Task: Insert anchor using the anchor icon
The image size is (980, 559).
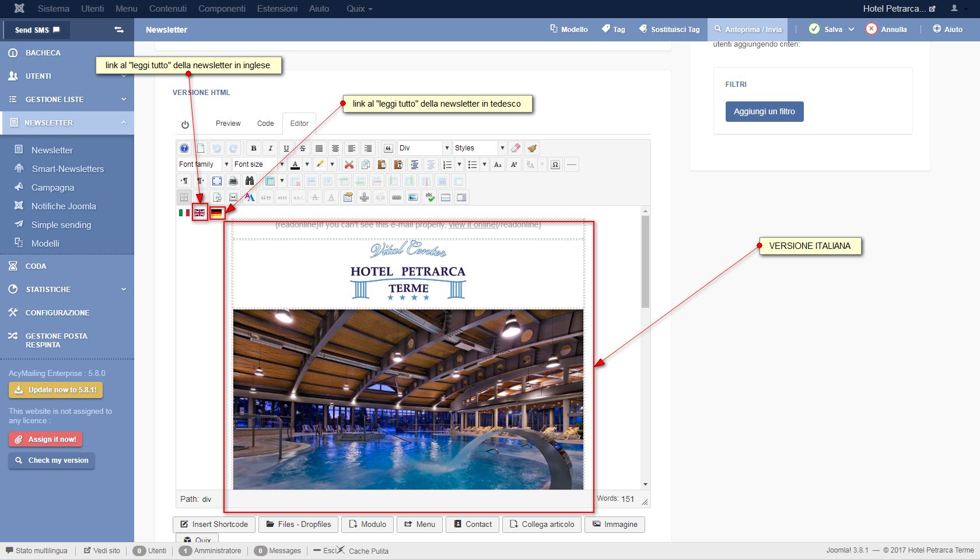Action: click(x=364, y=197)
